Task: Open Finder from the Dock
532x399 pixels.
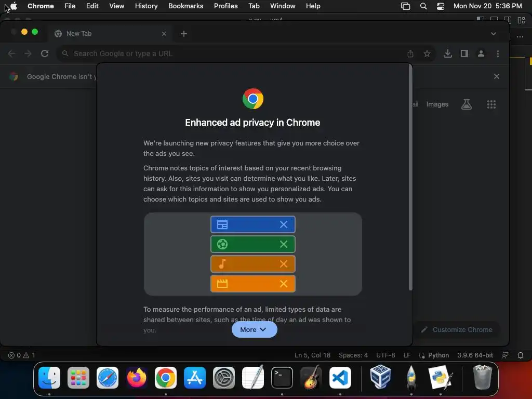Action: click(x=49, y=378)
